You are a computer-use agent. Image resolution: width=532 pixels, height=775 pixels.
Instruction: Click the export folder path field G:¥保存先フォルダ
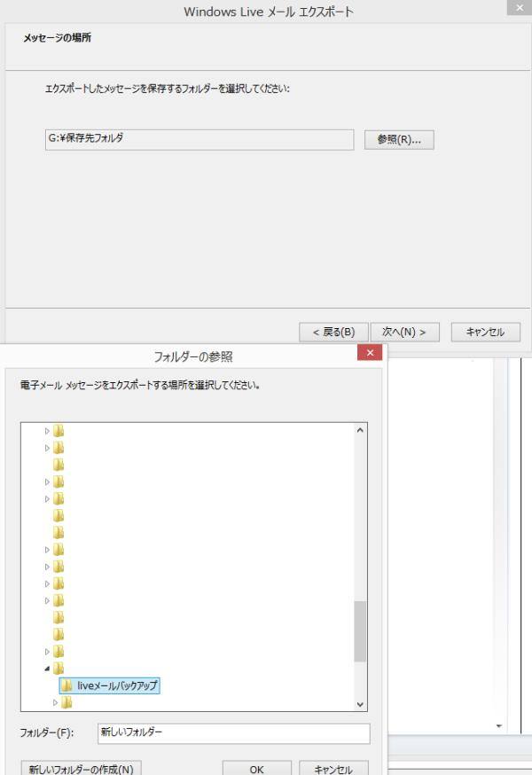(199, 139)
